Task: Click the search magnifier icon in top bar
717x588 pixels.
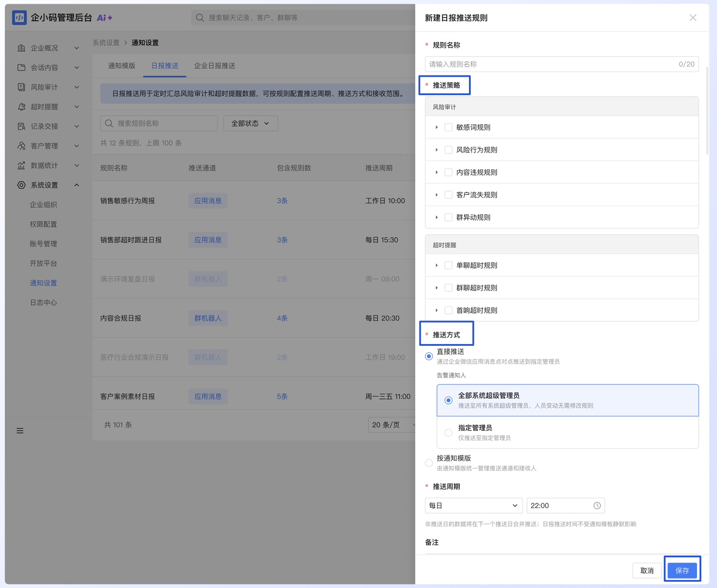Action: point(200,18)
